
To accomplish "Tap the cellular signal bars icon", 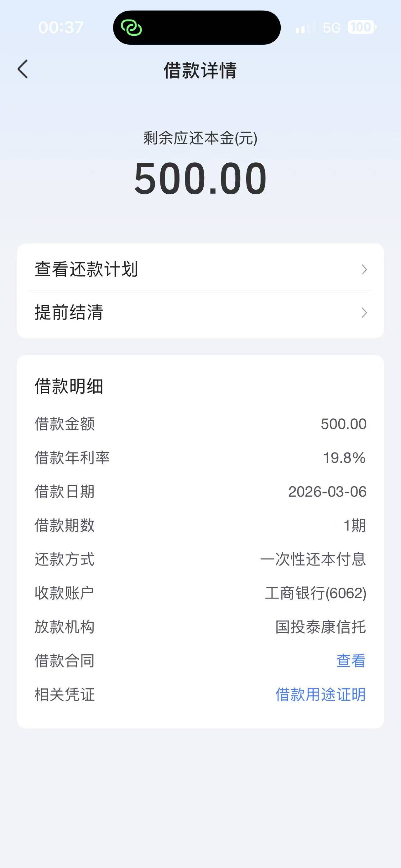I will [x=305, y=28].
